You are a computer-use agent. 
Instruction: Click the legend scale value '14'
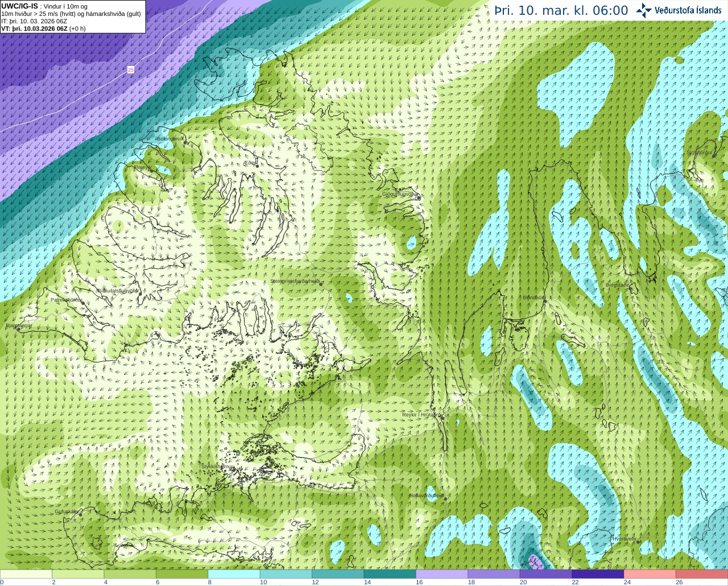coord(367,582)
